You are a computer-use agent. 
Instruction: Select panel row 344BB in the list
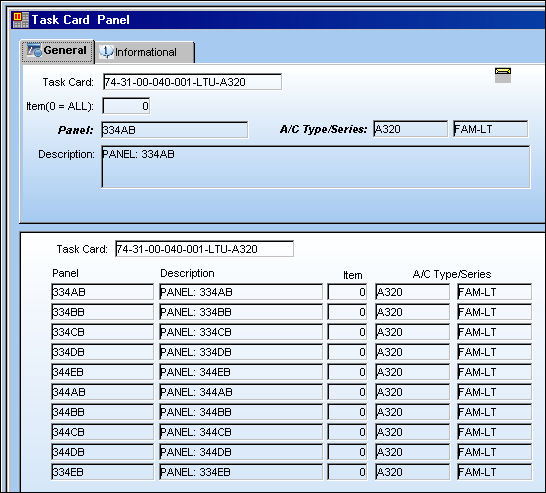(102, 412)
